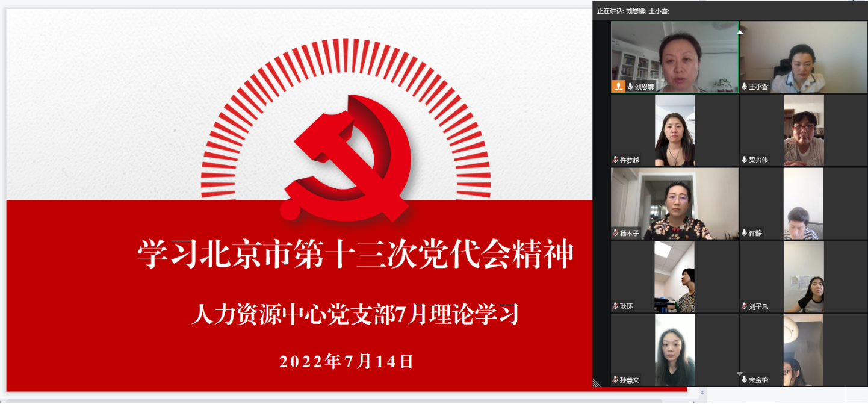This screenshot has width=868, height=404.
Task: Click the name label 许静
Action: pos(755,234)
